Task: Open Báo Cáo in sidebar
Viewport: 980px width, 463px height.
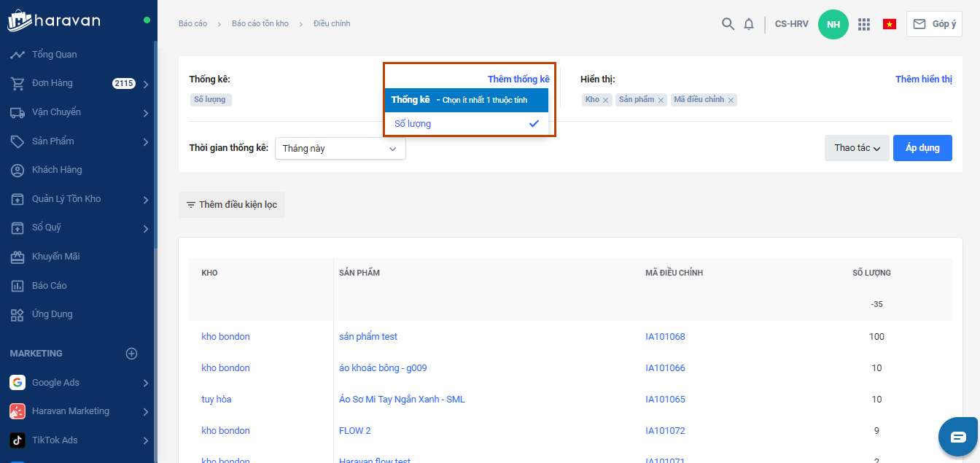Action: pyautogui.click(x=49, y=286)
